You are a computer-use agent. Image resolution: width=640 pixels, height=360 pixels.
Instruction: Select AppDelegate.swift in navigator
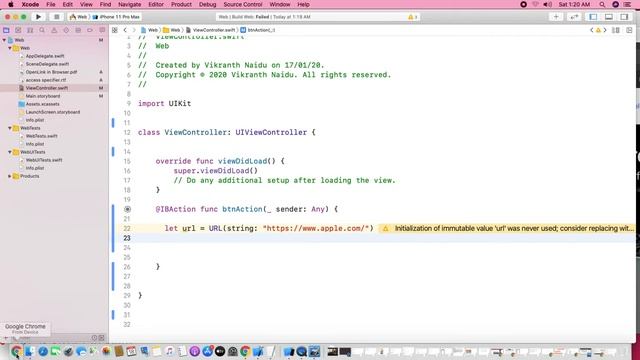point(45,56)
